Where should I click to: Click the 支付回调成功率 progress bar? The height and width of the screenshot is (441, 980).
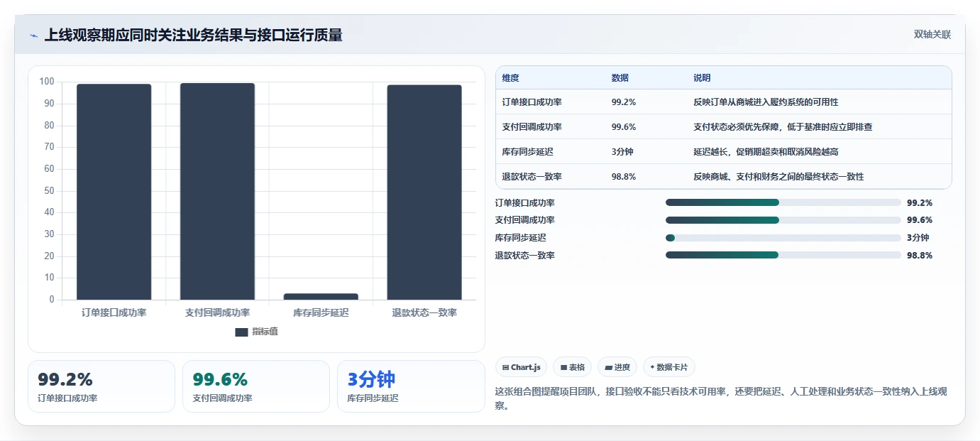pyautogui.click(x=783, y=220)
